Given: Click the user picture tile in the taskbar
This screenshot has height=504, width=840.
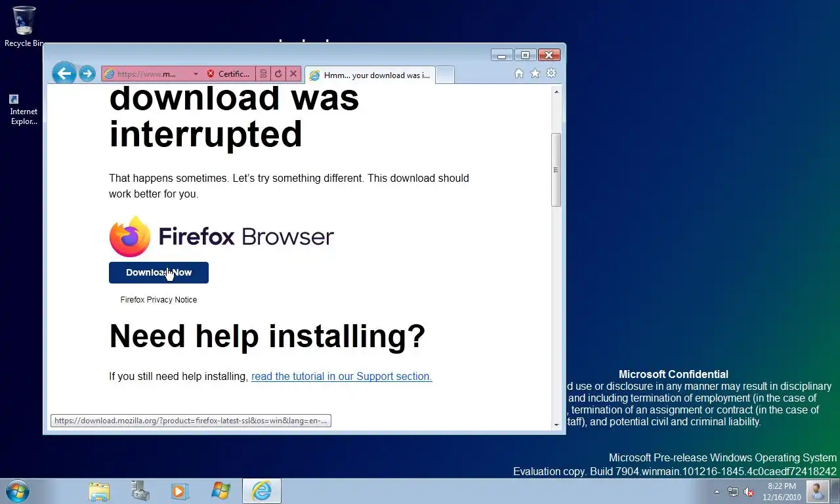Looking at the screenshot, I should coord(817,491).
